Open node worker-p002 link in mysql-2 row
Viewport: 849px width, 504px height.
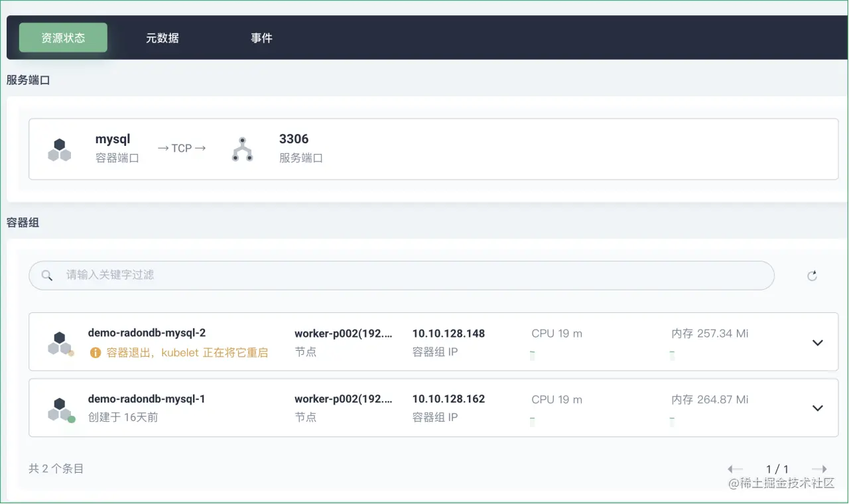[344, 334]
